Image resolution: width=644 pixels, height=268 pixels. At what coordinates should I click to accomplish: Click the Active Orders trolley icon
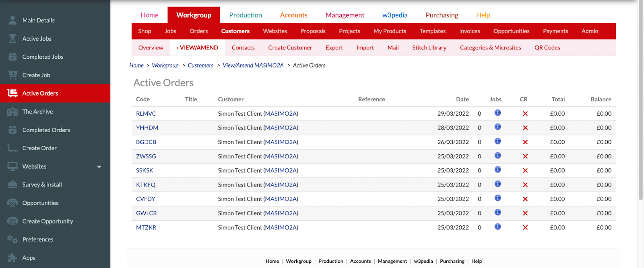tap(12, 93)
